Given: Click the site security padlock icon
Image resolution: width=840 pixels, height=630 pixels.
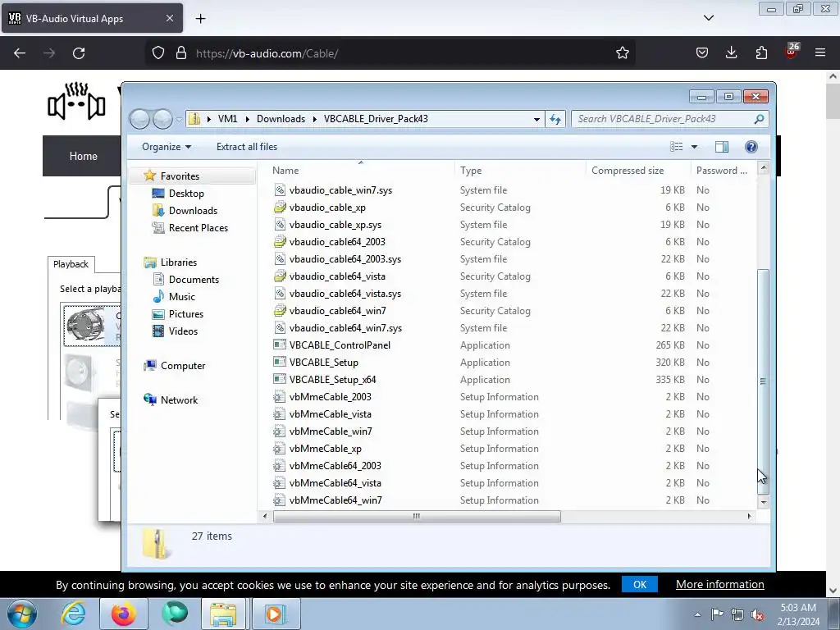Looking at the screenshot, I should click(x=181, y=52).
